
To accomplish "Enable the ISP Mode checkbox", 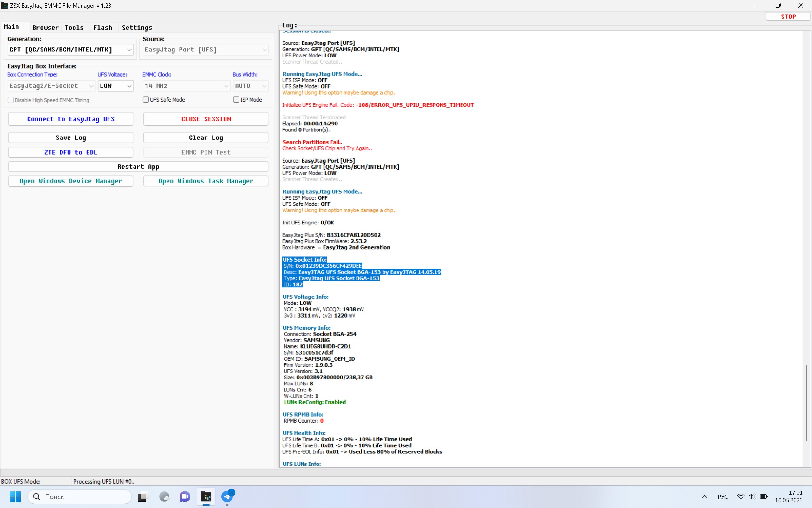I will [x=236, y=99].
